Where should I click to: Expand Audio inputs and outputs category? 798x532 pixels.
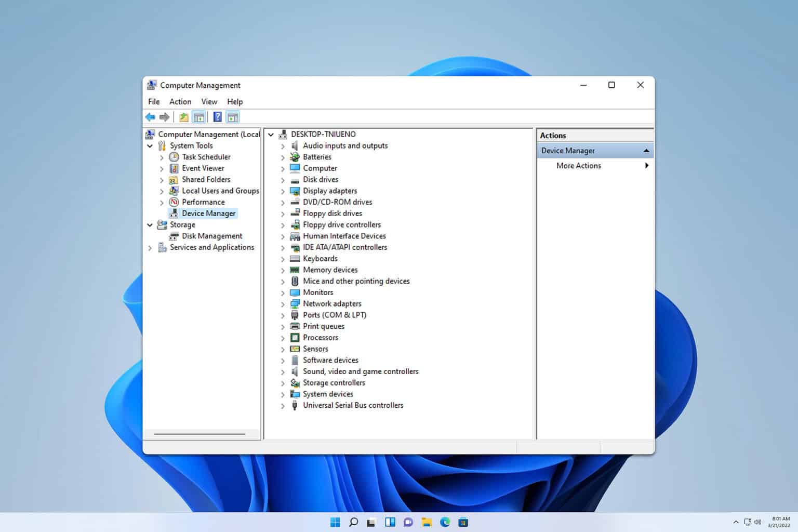(283, 146)
